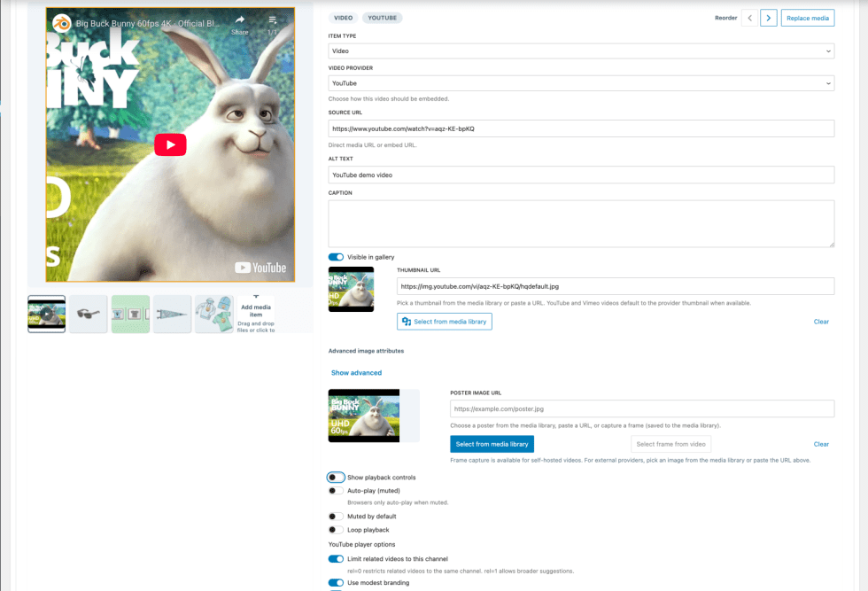Open the Item Type dropdown

pos(581,51)
